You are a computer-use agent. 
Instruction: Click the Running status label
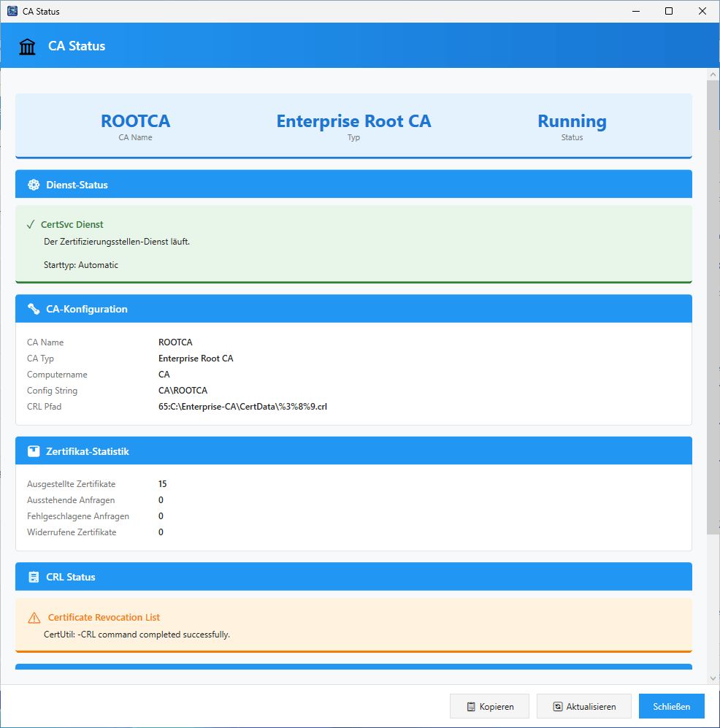572,120
